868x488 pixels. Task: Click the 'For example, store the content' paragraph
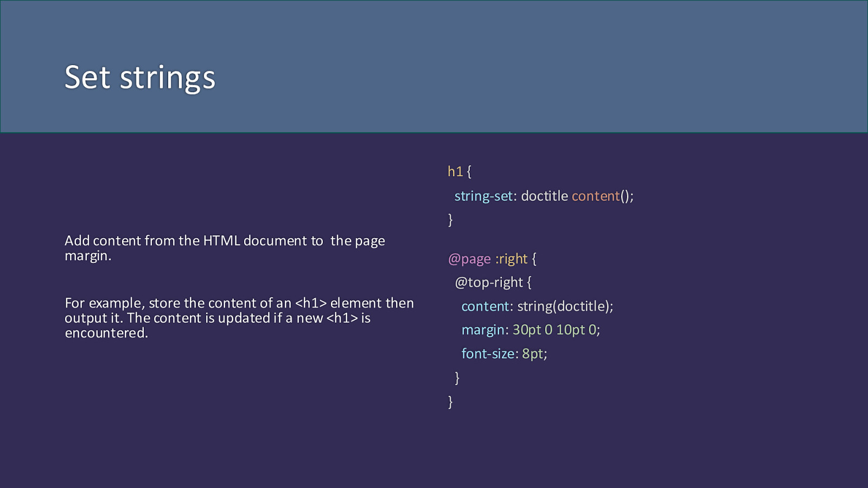(239, 318)
